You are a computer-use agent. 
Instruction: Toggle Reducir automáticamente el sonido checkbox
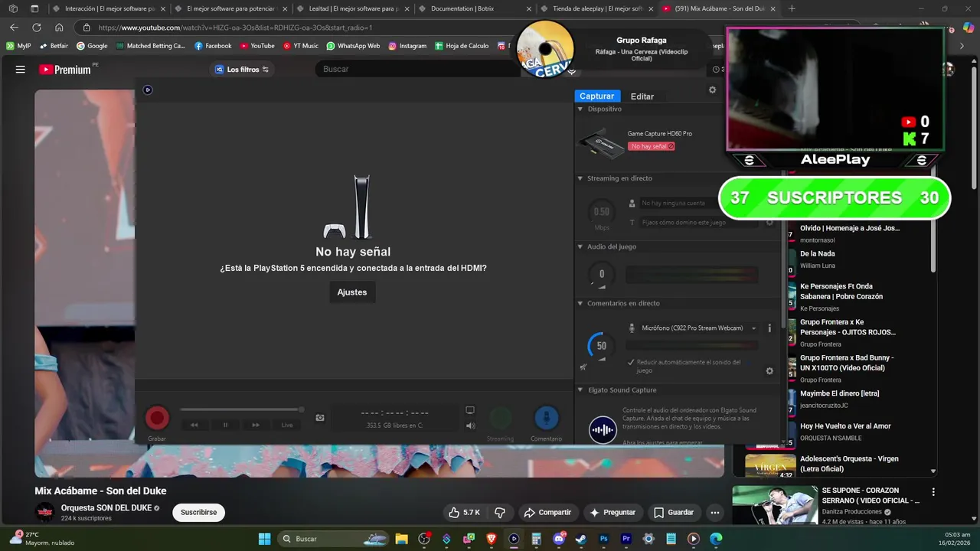pyautogui.click(x=631, y=362)
